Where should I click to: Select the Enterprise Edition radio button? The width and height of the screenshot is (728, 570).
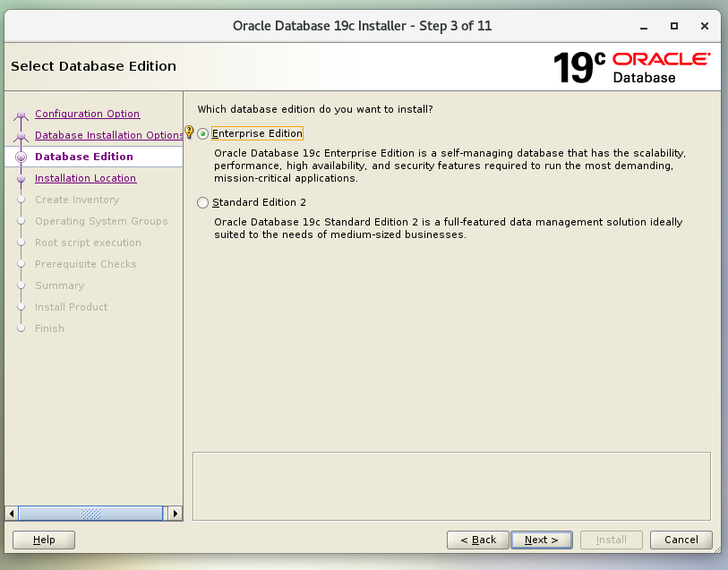coord(203,134)
